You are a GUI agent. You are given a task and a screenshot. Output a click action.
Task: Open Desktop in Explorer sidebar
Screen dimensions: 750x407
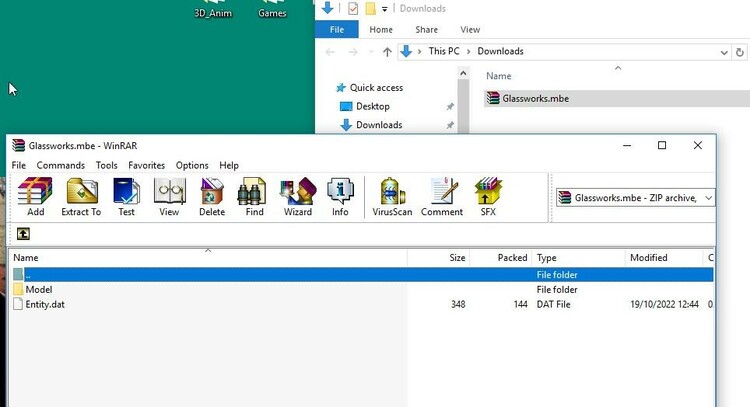tap(373, 106)
